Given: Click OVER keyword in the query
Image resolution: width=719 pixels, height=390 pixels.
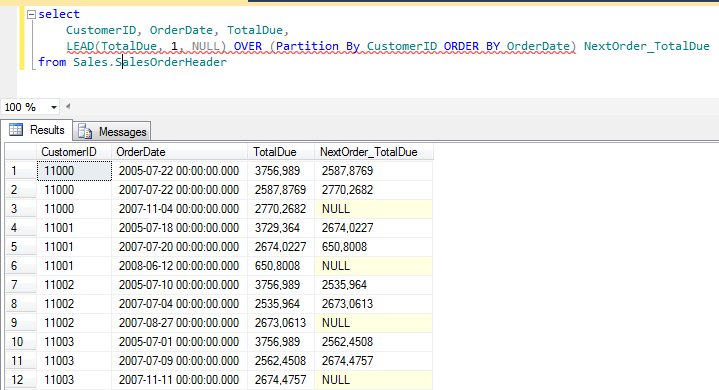Looking at the screenshot, I should click(x=248, y=46).
